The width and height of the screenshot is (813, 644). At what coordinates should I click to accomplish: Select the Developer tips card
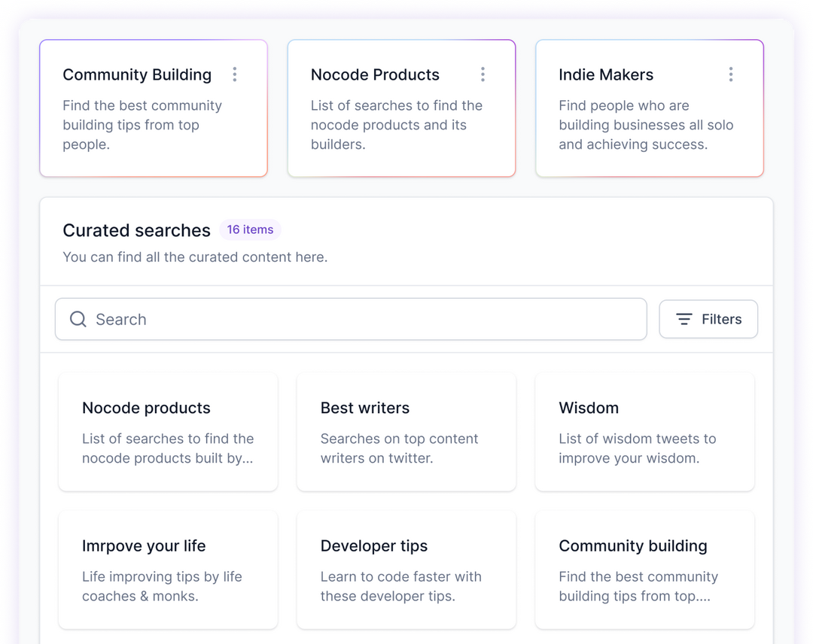[406, 570]
